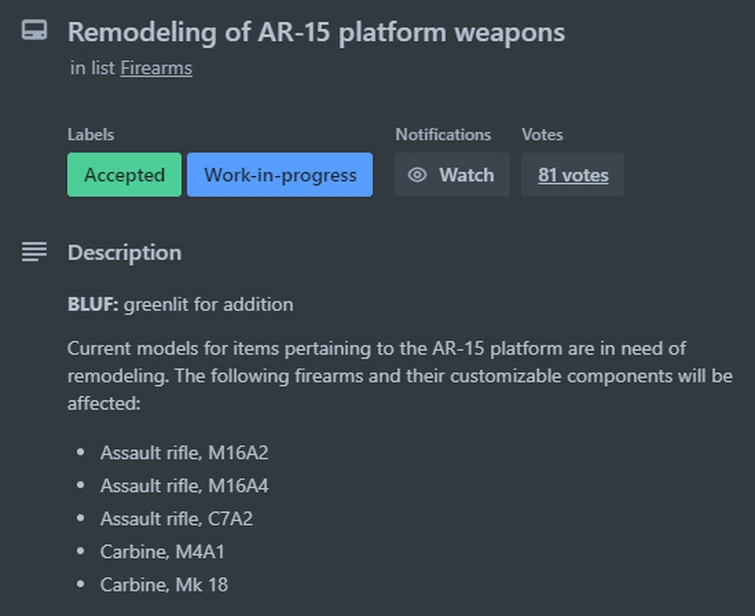755x616 pixels.
Task: Click the card title 'Remodeling of AR-15 platform weapons'
Action: pos(316,32)
